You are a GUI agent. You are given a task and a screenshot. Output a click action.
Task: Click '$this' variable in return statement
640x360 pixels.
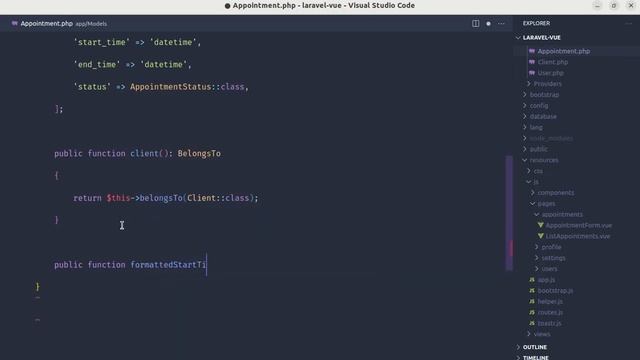pyautogui.click(x=118, y=198)
